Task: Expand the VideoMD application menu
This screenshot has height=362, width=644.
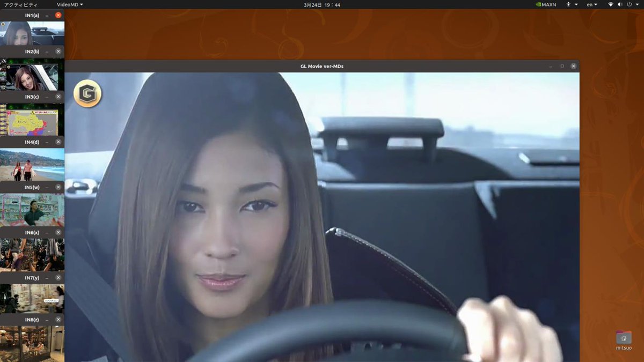Action: [x=70, y=4]
